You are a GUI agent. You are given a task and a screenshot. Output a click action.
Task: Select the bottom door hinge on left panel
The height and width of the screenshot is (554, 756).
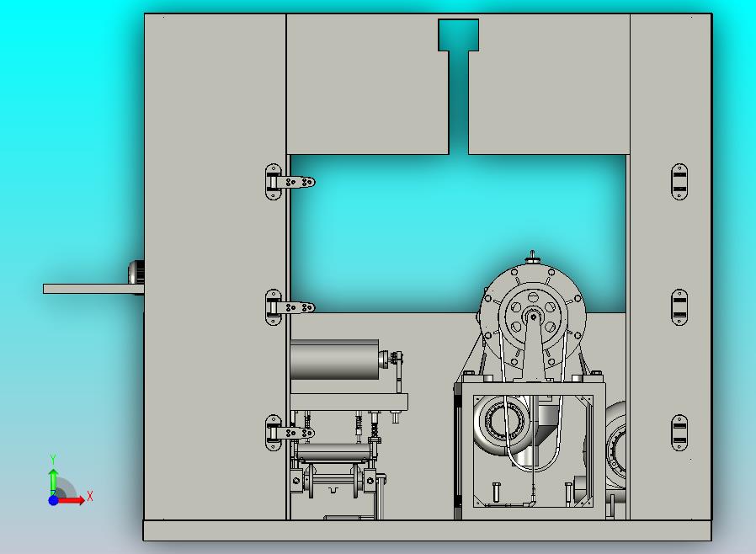pos(290,433)
